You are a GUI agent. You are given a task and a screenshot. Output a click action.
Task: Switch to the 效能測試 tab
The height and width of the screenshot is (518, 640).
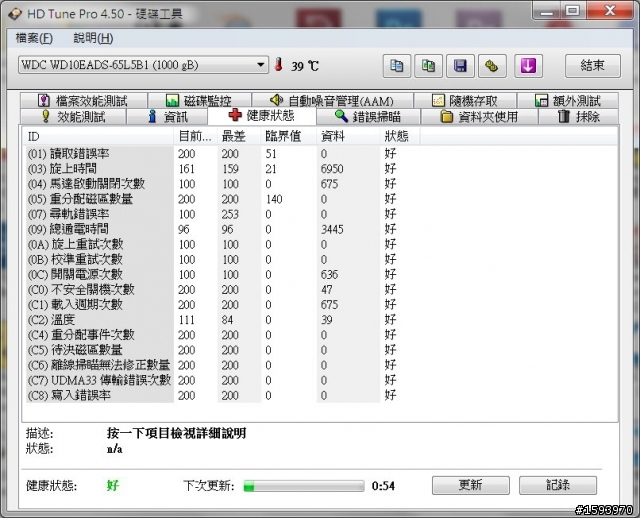click(73, 117)
